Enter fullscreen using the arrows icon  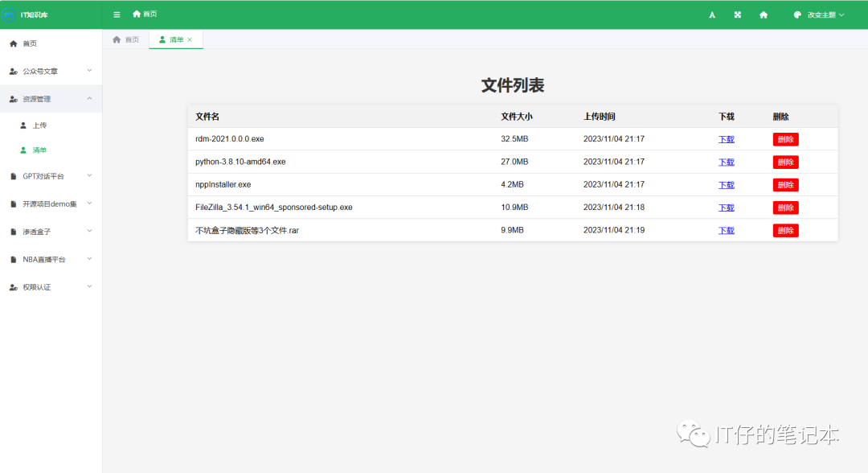click(x=737, y=14)
